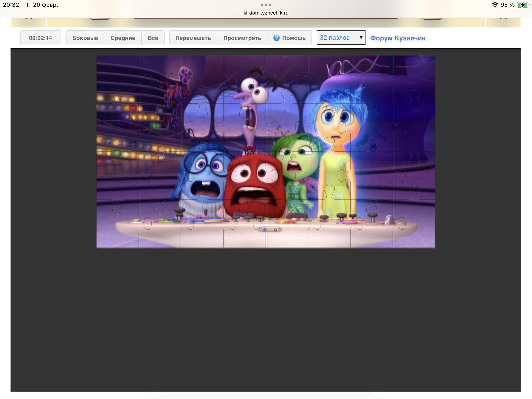Image resolution: width=532 pixels, height=399 pixels.
Task: Tap the battery charging icon
Action: click(523, 5)
